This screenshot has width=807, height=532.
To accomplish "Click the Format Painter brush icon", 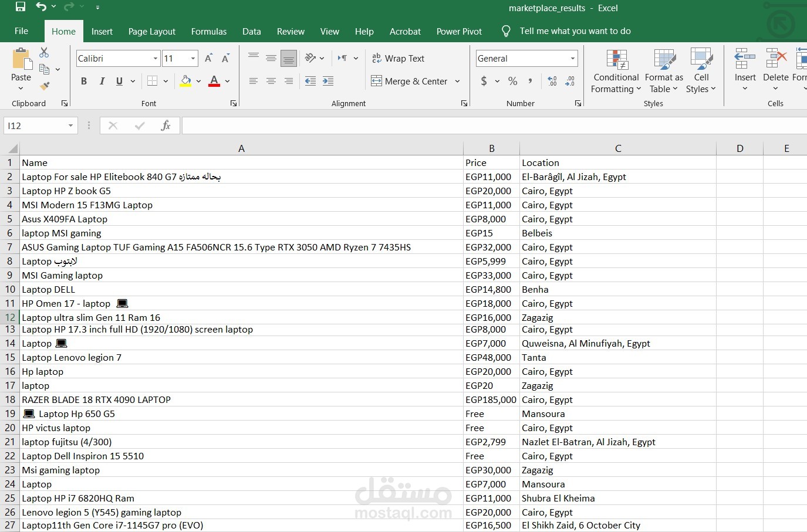I will [44, 86].
